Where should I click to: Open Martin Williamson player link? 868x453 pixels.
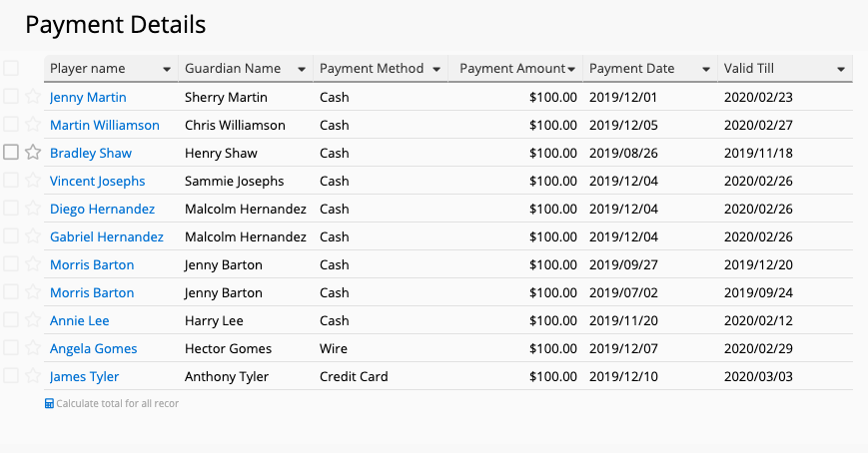tap(105, 125)
